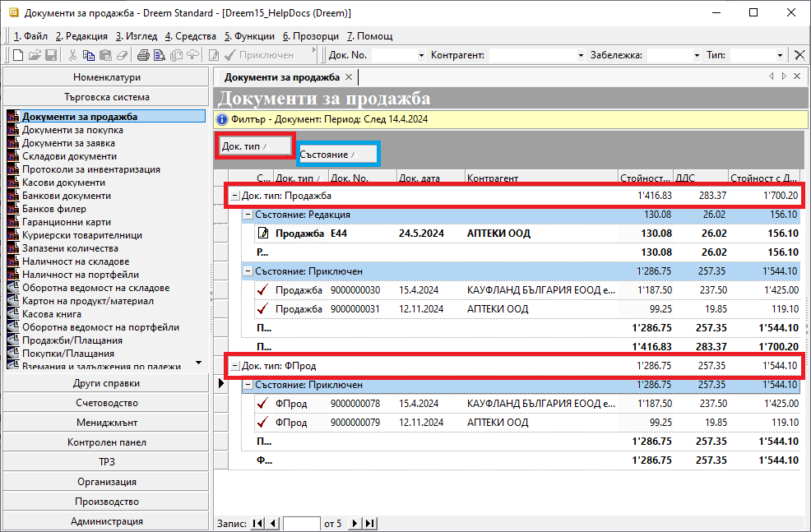
Task: Go to the next record arrow
Action: (x=355, y=524)
